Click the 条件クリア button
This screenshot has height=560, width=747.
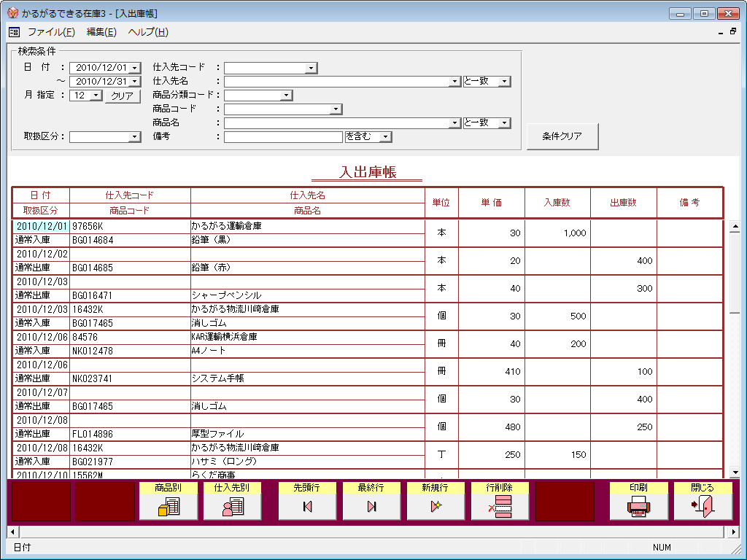tap(562, 136)
